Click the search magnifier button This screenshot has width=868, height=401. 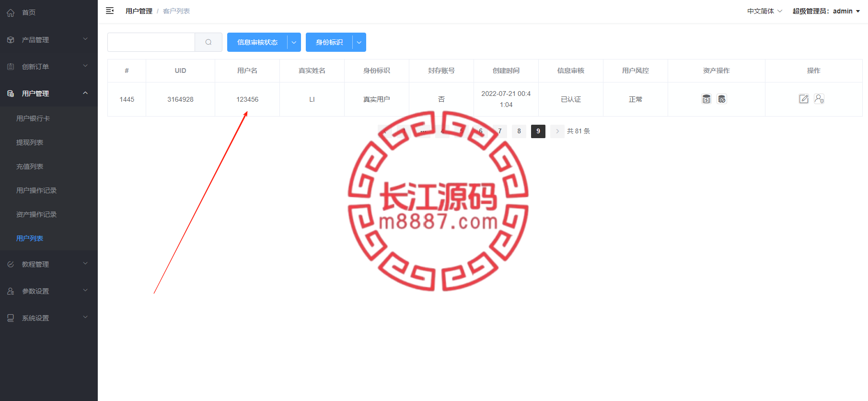coord(208,42)
